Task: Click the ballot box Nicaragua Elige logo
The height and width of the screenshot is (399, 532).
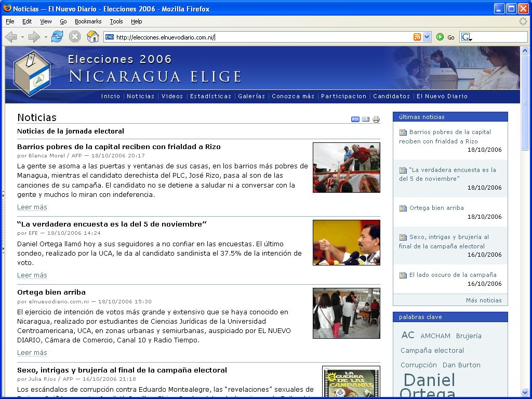Action: point(32,73)
